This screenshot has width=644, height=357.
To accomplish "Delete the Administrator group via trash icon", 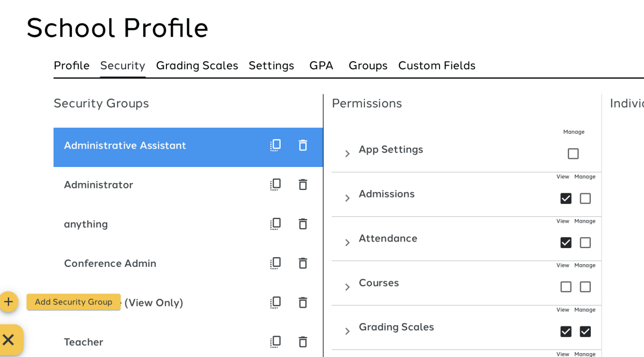I will 303,185.
